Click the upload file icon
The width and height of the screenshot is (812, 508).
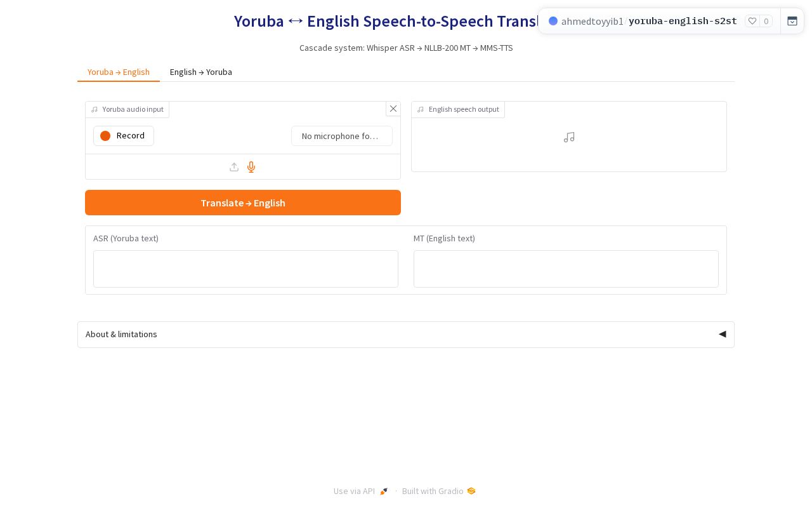pyautogui.click(x=234, y=167)
